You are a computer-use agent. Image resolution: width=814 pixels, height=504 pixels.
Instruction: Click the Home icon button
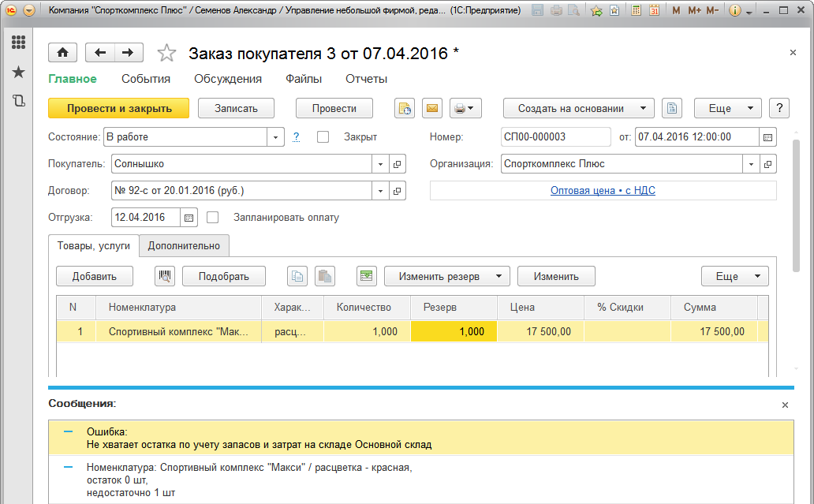click(62, 53)
